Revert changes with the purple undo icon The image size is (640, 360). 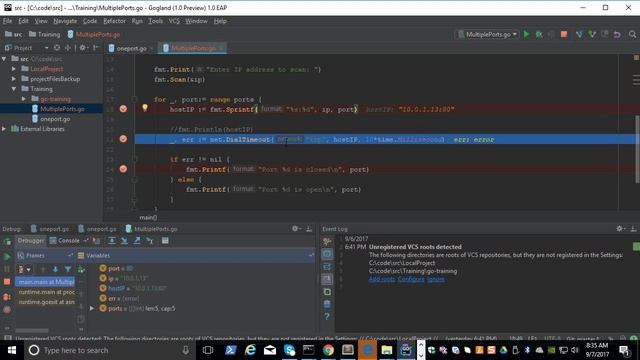coord(617,34)
